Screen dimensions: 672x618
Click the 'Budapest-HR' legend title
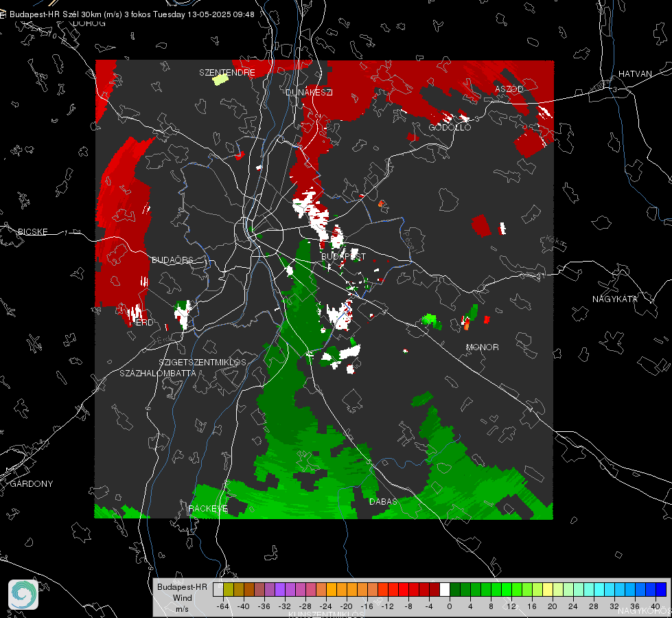point(182,586)
